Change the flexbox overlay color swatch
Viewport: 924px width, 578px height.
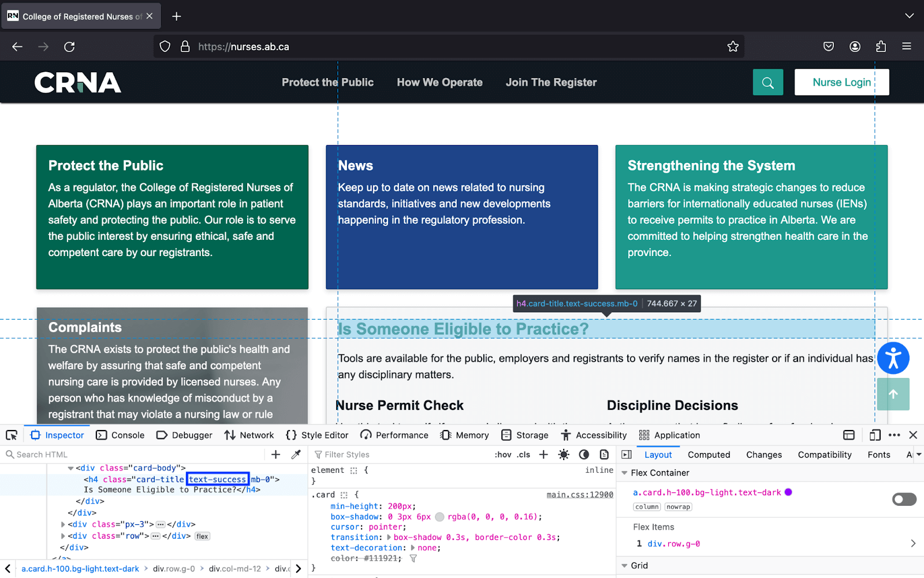pos(788,492)
